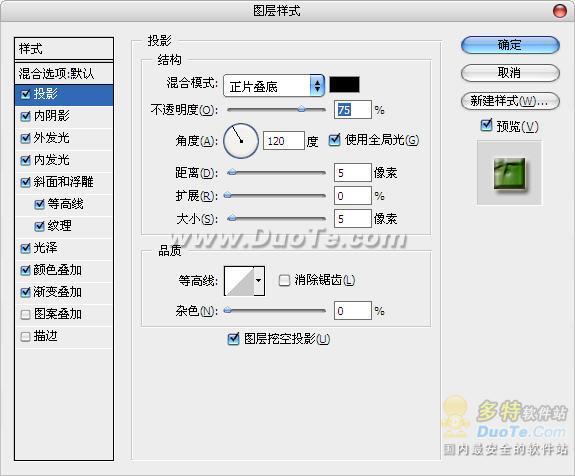This screenshot has height=476, width=575.
Task: Click the black shadow color swatch
Action: (x=344, y=84)
